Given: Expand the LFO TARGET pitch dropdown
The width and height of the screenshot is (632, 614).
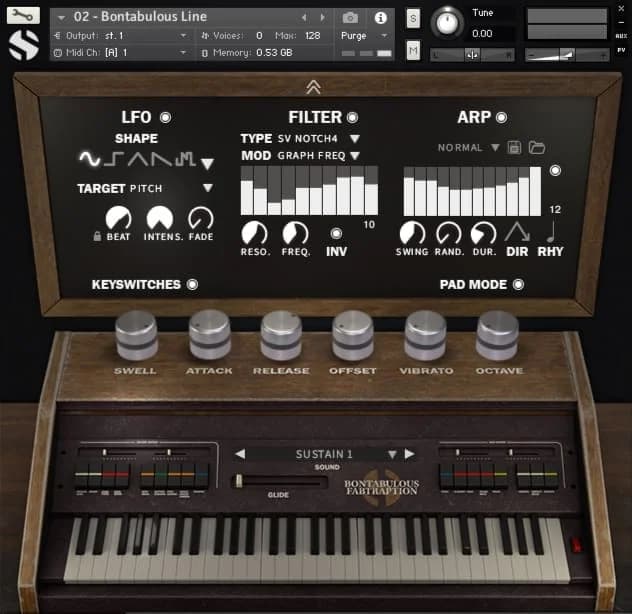Looking at the screenshot, I should [208, 188].
